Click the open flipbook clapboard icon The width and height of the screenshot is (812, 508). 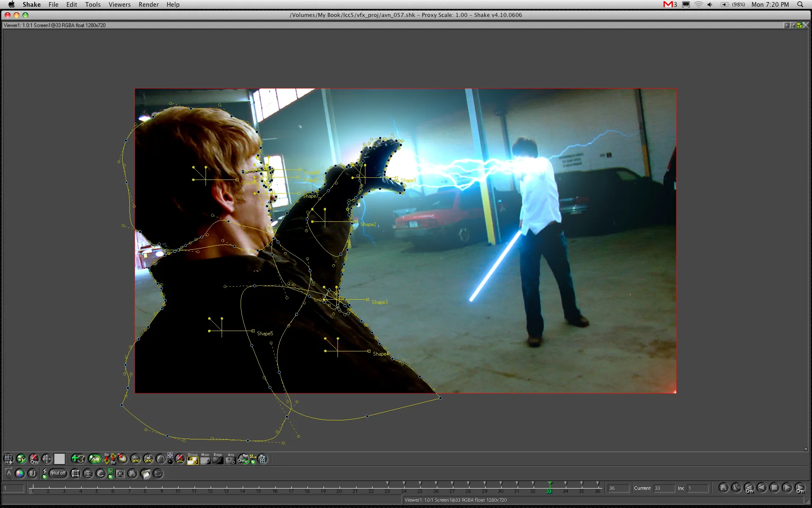(145, 473)
